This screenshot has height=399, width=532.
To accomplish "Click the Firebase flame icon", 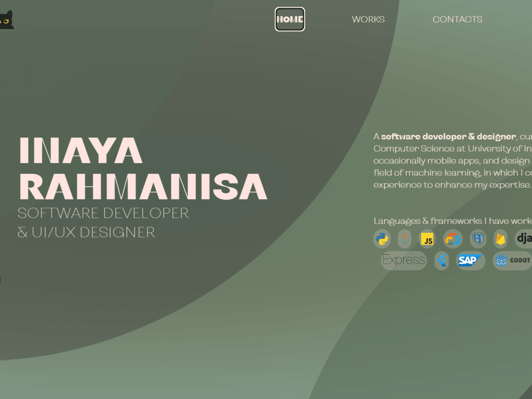I will click(x=500, y=239).
